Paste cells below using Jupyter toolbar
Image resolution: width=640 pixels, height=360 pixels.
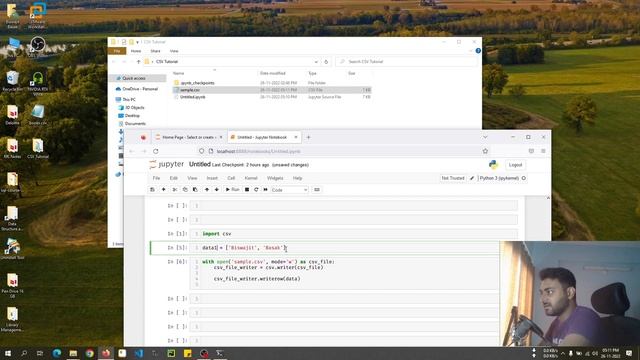[195, 190]
